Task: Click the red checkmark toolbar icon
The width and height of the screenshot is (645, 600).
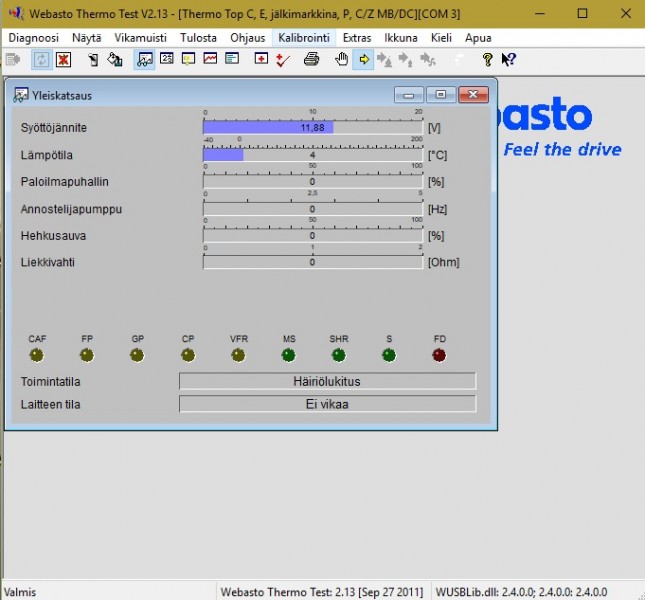Action: tap(283, 60)
